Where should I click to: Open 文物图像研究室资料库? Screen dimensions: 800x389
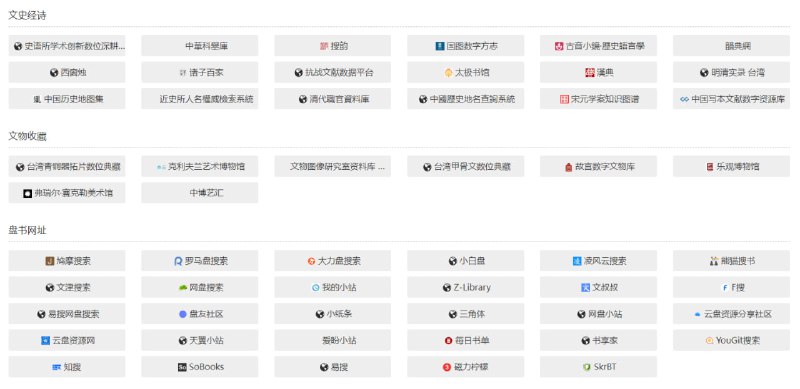point(333,166)
